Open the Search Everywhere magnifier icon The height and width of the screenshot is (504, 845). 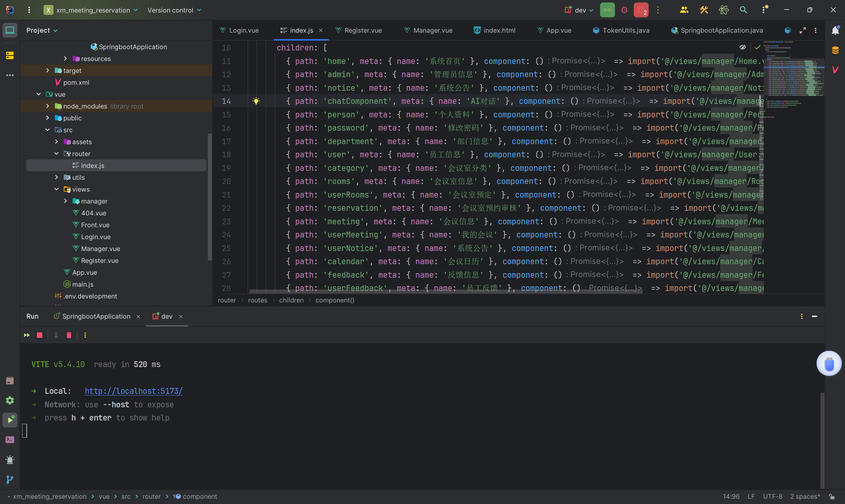pyautogui.click(x=743, y=10)
